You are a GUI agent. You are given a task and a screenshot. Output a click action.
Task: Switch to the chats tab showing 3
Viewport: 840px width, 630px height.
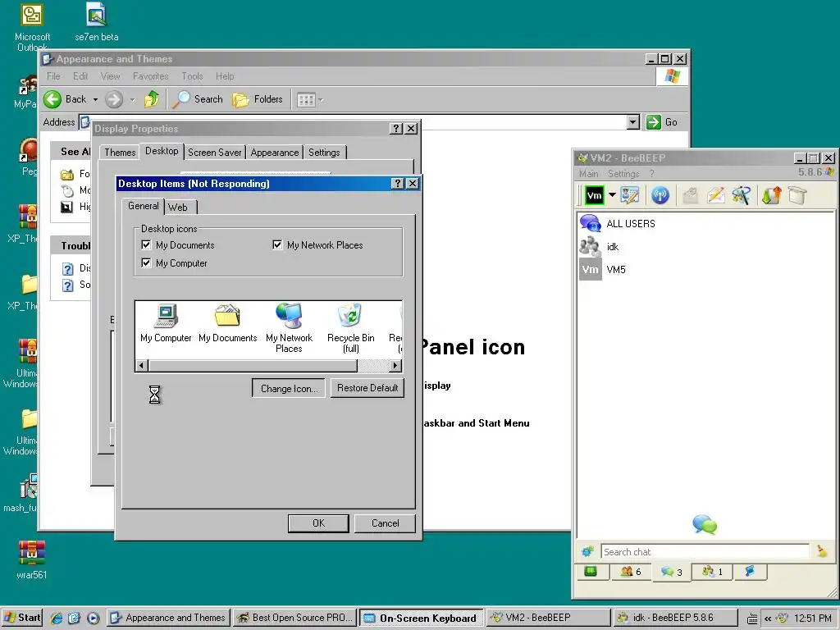[x=671, y=572]
